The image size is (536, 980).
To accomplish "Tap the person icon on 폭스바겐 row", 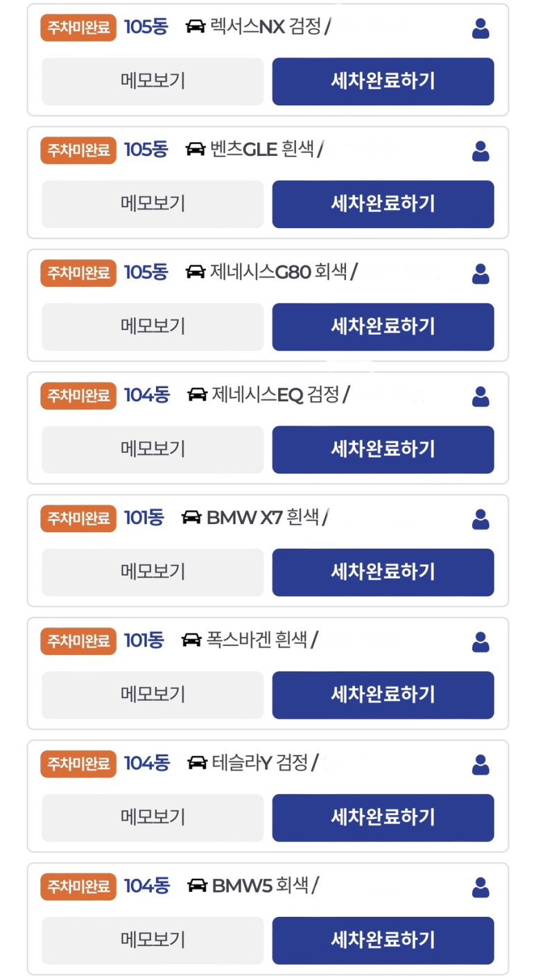I will [x=480, y=642].
